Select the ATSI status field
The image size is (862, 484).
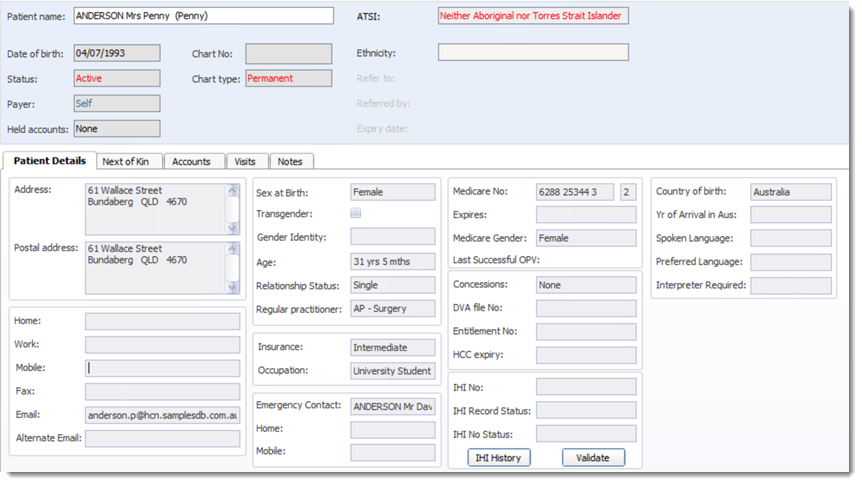pyautogui.click(x=533, y=16)
